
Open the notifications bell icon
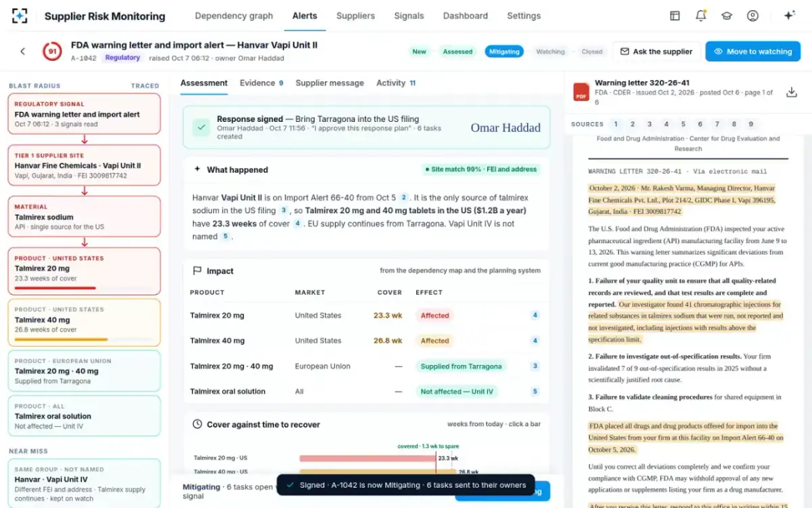(700, 16)
